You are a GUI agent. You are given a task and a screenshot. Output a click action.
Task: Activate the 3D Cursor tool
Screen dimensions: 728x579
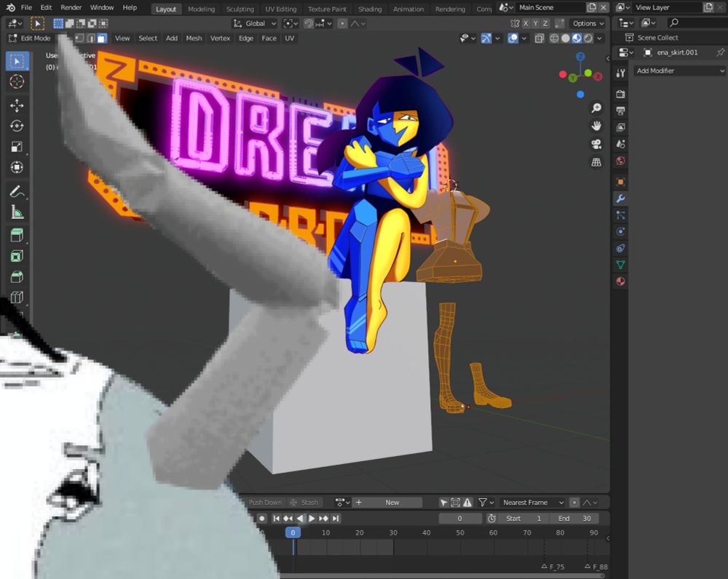[x=17, y=81]
